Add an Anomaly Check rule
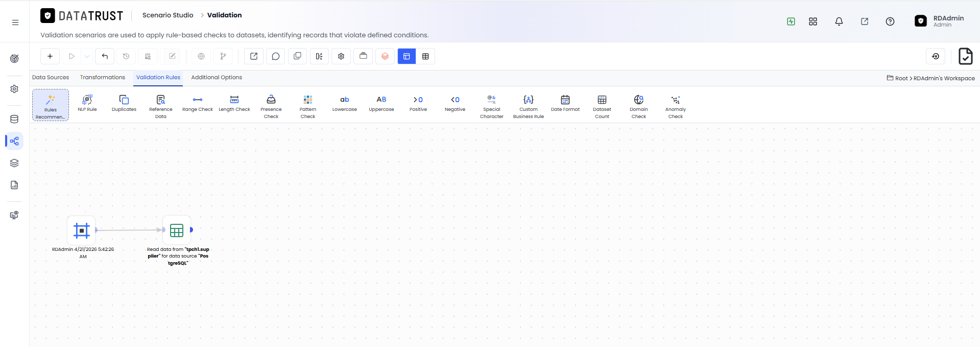Screen dimensions: 980x347 (676, 106)
